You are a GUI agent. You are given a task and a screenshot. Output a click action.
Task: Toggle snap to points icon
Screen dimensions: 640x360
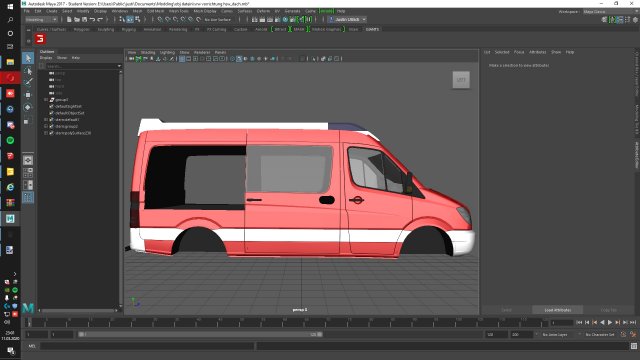[x=176, y=19]
